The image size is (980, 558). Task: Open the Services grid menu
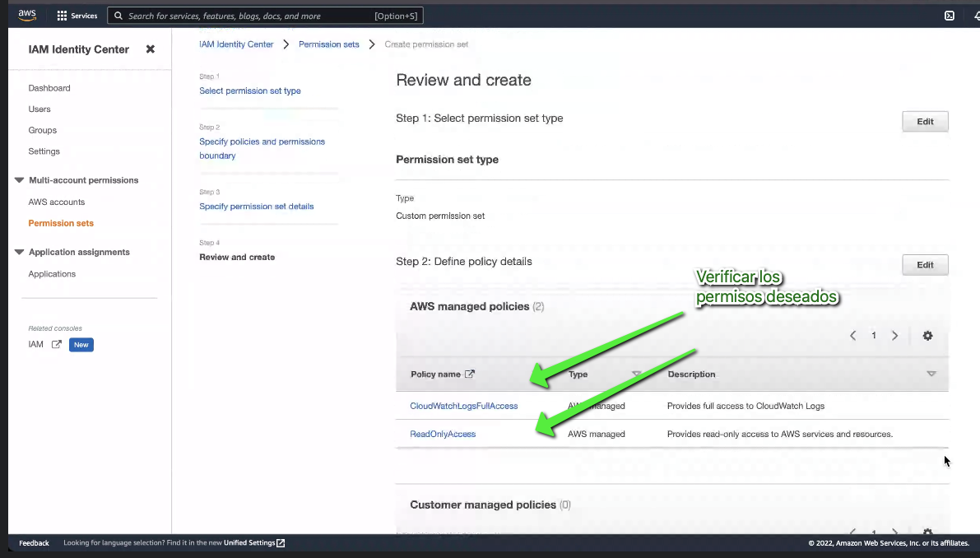point(77,16)
